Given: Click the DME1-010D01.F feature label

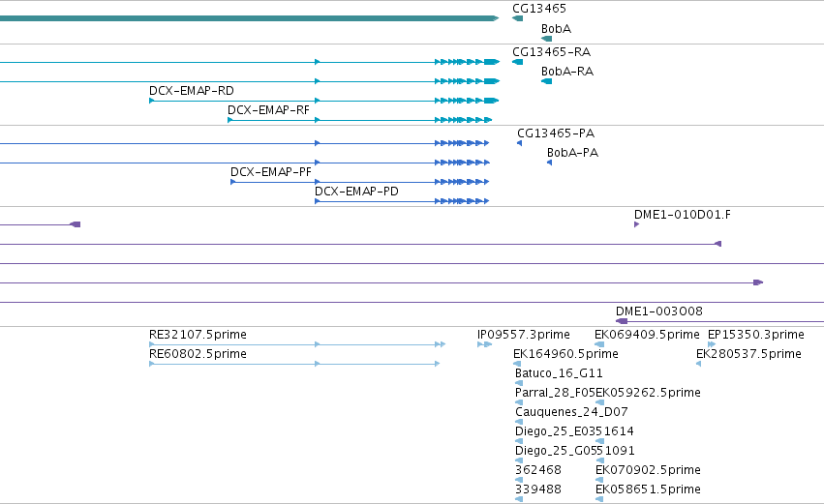Looking at the screenshot, I should point(682,215).
